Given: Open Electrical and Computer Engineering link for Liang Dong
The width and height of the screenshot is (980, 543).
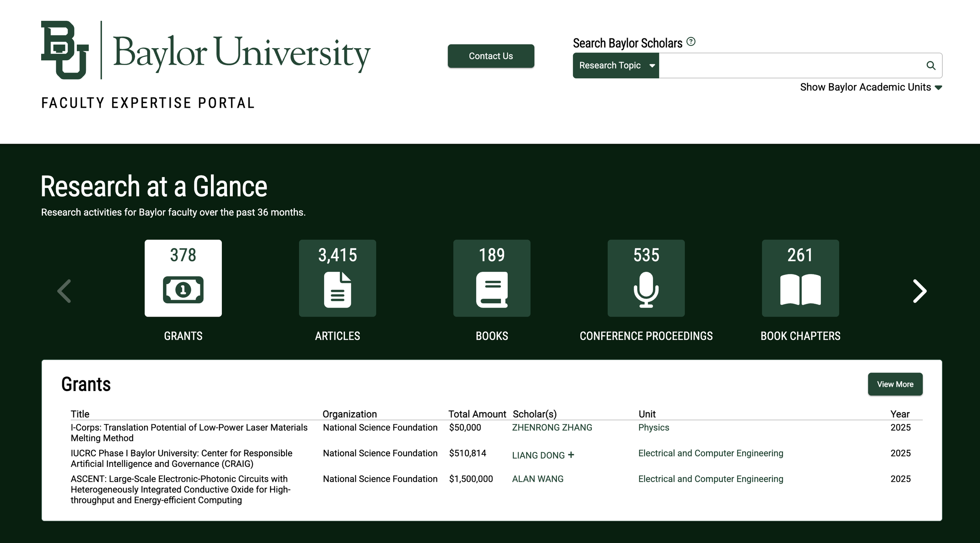Looking at the screenshot, I should 710,453.
